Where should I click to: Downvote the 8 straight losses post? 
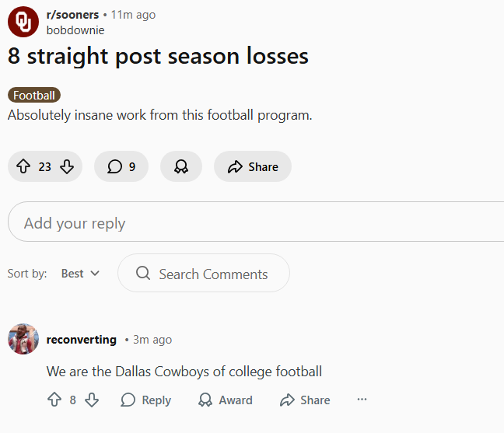pyautogui.click(x=67, y=166)
